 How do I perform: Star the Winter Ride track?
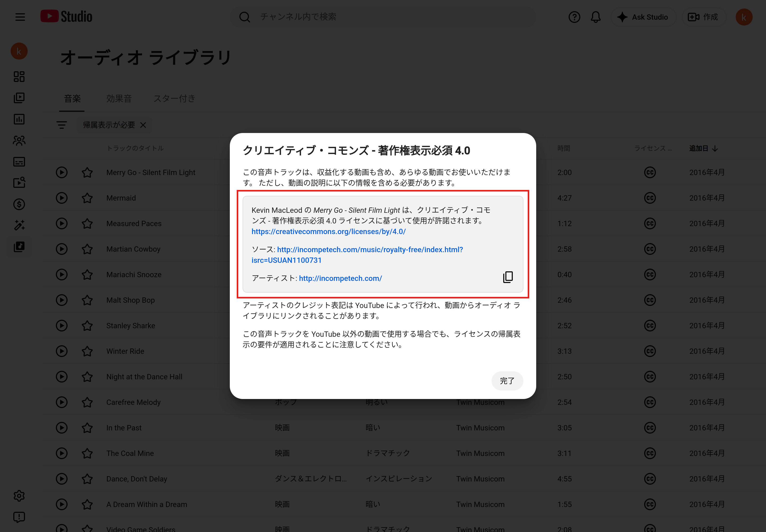[87, 351]
